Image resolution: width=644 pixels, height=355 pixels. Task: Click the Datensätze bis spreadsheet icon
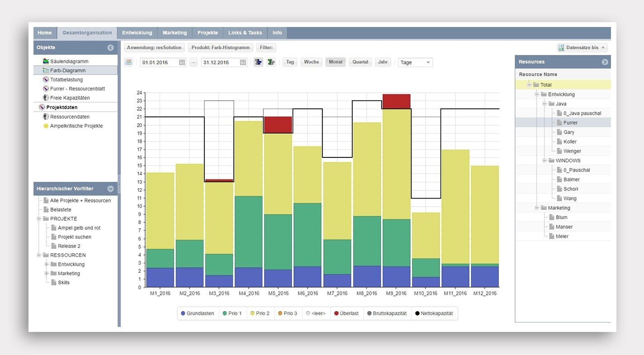click(561, 47)
